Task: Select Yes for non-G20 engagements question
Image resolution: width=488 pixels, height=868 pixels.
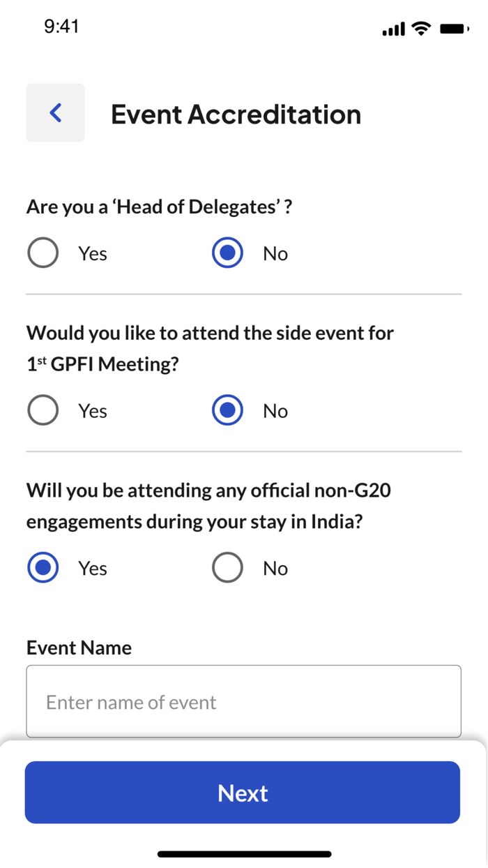Action: point(43,567)
